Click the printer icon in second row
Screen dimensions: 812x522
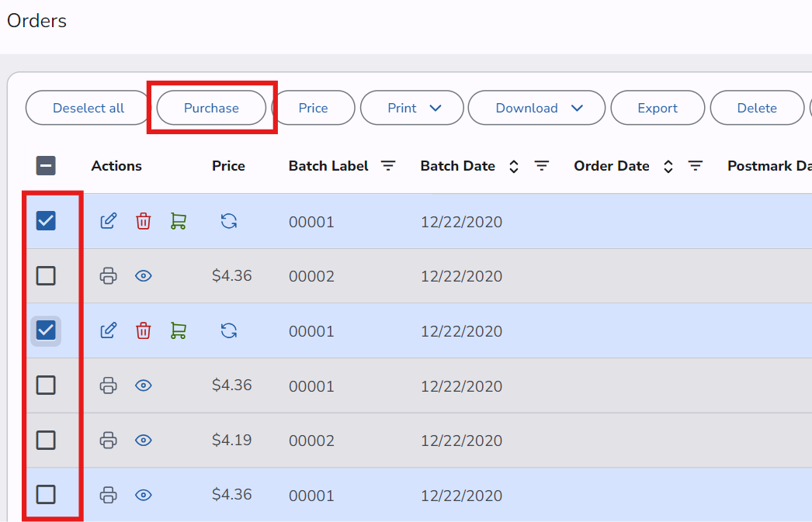pos(109,276)
